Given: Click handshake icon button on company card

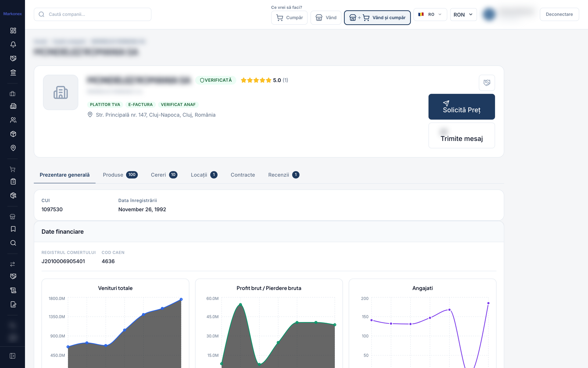Looking at the screenshot, I should [x=487, y=83].
